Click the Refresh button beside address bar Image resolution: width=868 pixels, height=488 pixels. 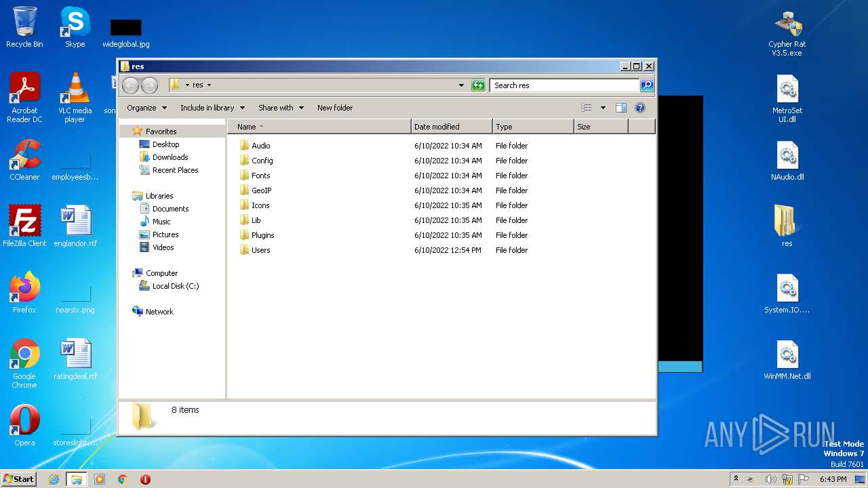click(x=478, y=85)
